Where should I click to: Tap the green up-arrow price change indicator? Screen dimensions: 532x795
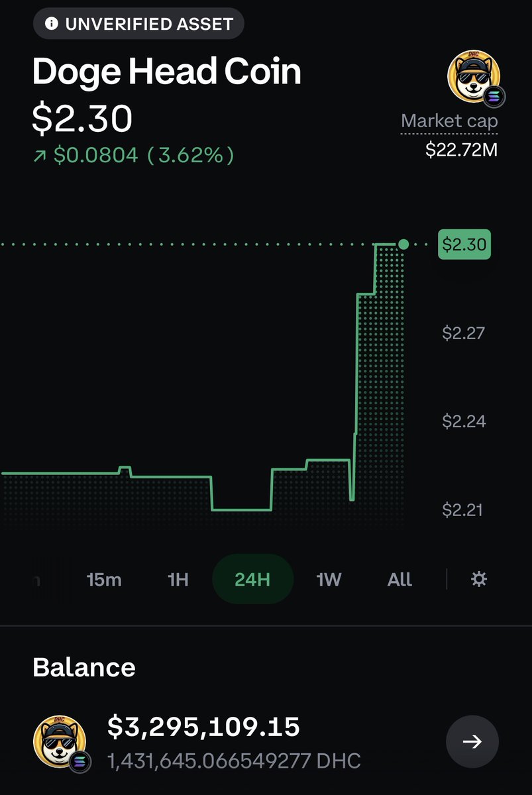click(x=38, y=156)
